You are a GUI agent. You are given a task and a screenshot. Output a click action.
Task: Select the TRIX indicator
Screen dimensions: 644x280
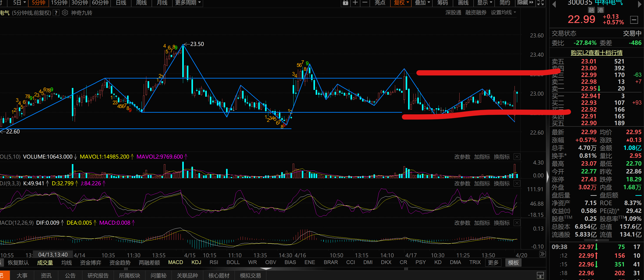pos(475,262)
